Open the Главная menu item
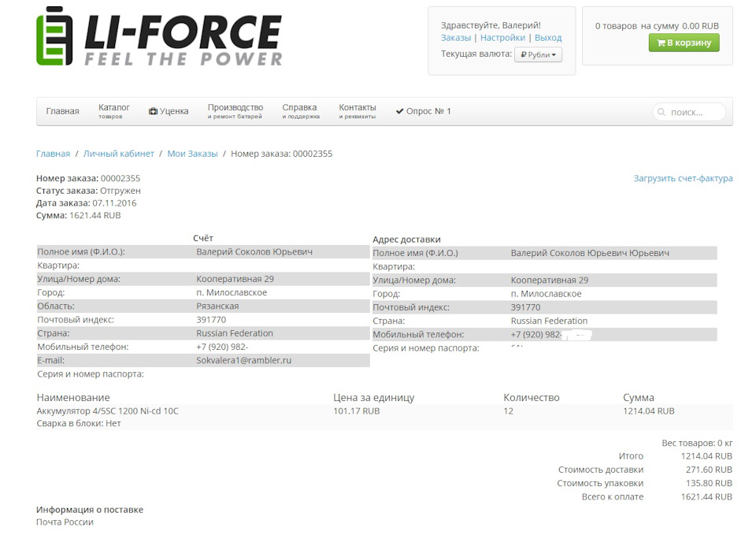The height and width of the screenshot is (535, 756). (x=62, y=112)
